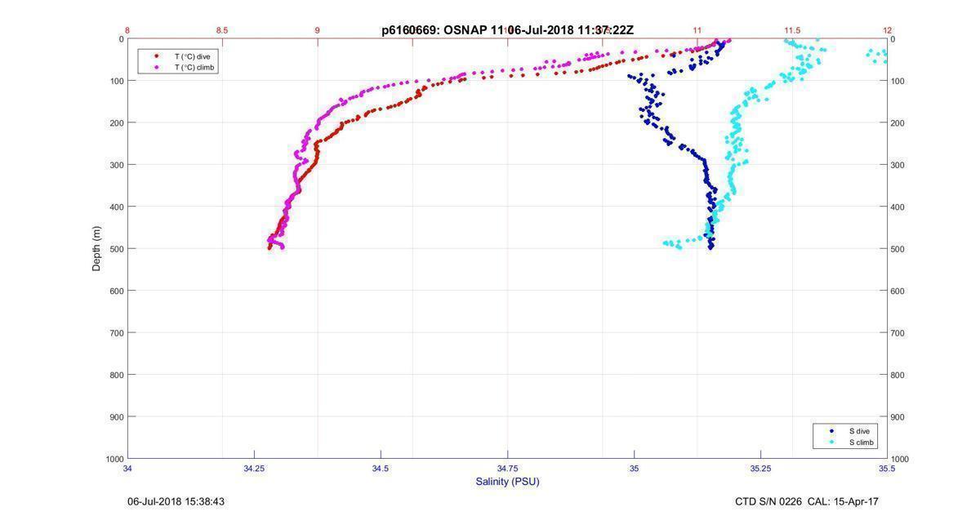Screen dimensions: 980x516
Task: Click the 35.25 salinity tick label
Action: click(x=760, y=469)
